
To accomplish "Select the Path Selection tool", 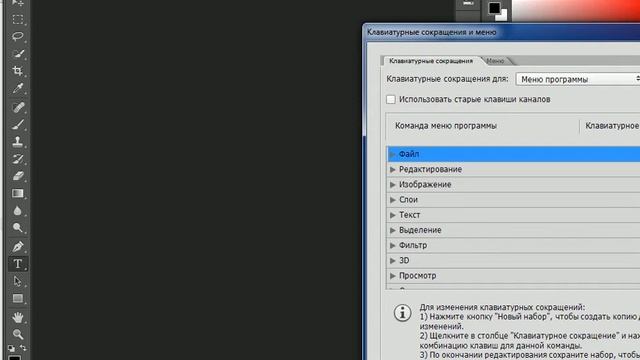I will [x=18, y=281].
